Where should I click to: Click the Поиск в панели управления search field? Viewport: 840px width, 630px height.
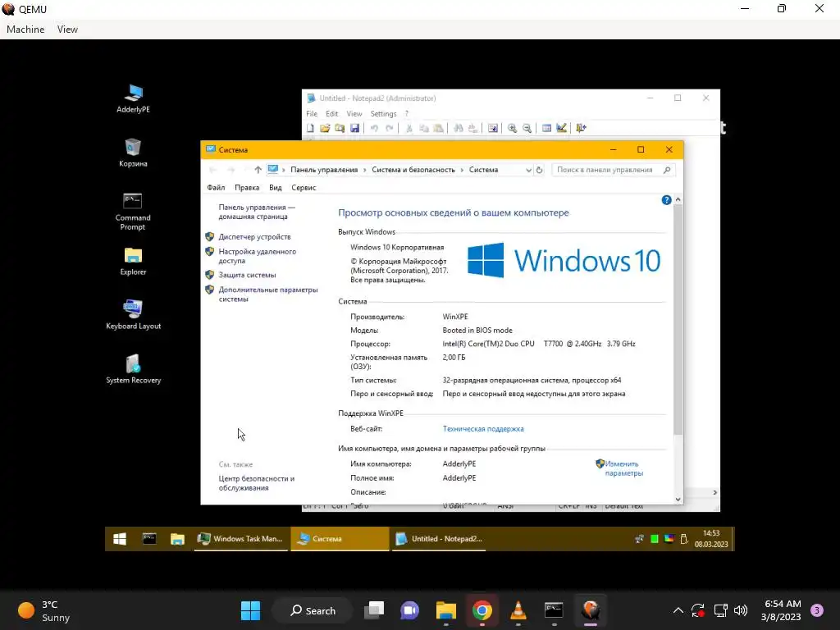[614, 170]
